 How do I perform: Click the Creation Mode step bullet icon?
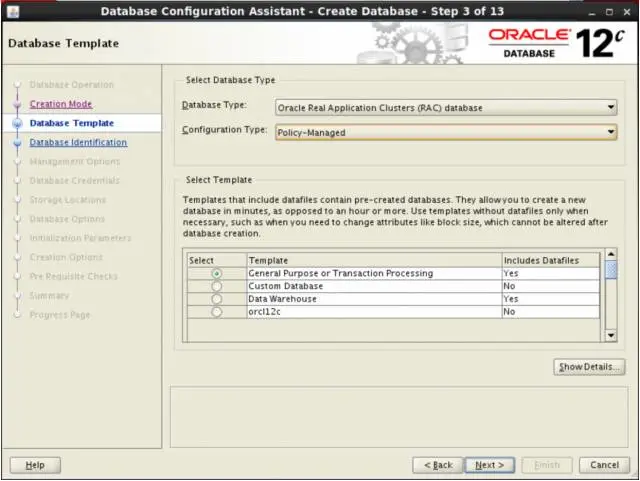[17, 105]
